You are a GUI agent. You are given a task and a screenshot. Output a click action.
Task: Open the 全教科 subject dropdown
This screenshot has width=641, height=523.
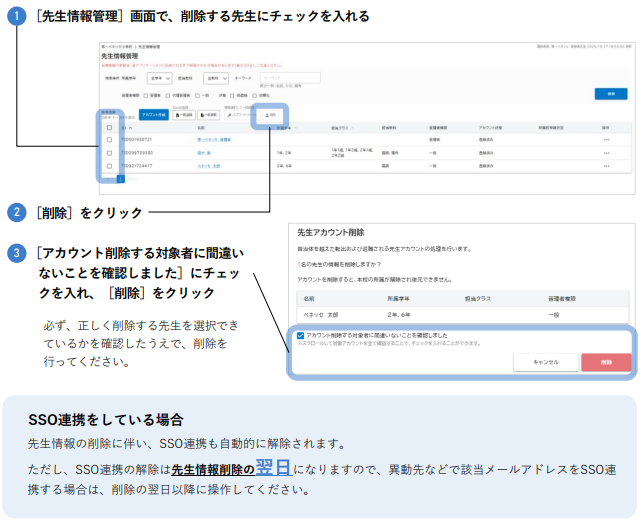click(x=216, y=78)
